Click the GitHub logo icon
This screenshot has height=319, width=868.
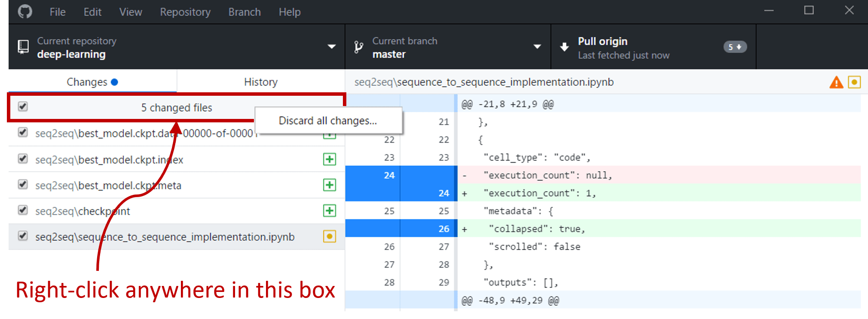pos(25,12)
